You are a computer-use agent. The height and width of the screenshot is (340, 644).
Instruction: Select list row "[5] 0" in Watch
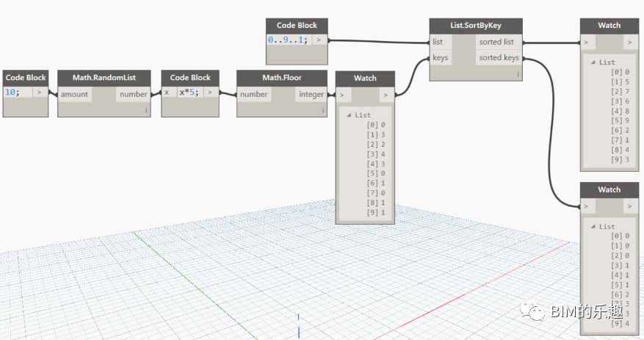(376, 173)
